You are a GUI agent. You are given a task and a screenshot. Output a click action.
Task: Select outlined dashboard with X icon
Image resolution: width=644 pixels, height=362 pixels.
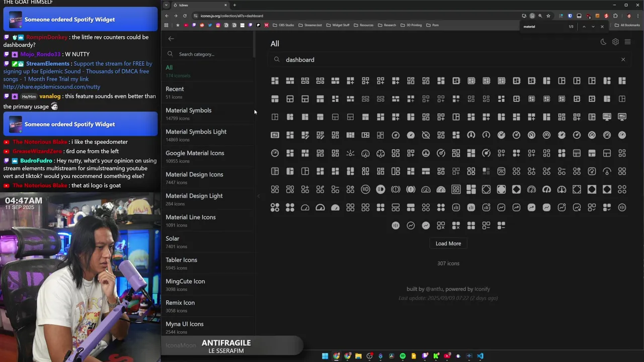(x=441, y=225)
